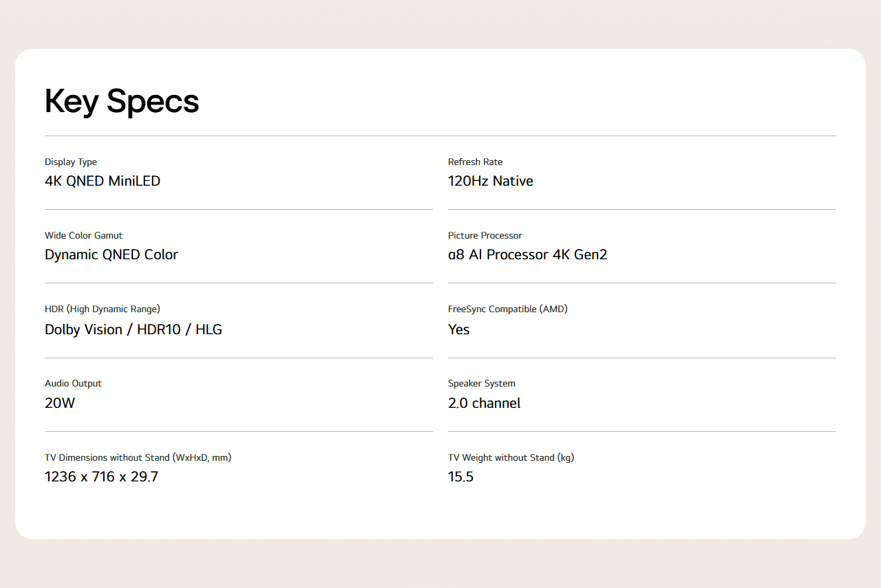The image size is (881, 588).
Task: Click the FreeSync Compatible (AMD) label
Action: point(508,309)
